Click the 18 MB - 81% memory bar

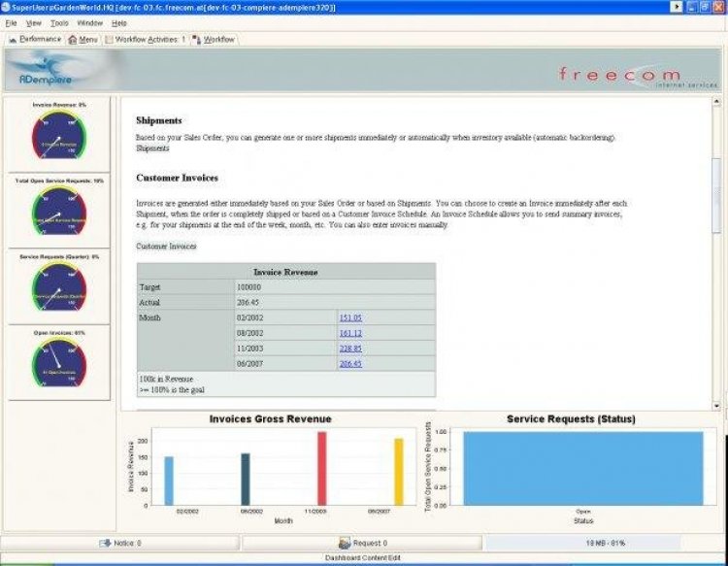point(605,543)
